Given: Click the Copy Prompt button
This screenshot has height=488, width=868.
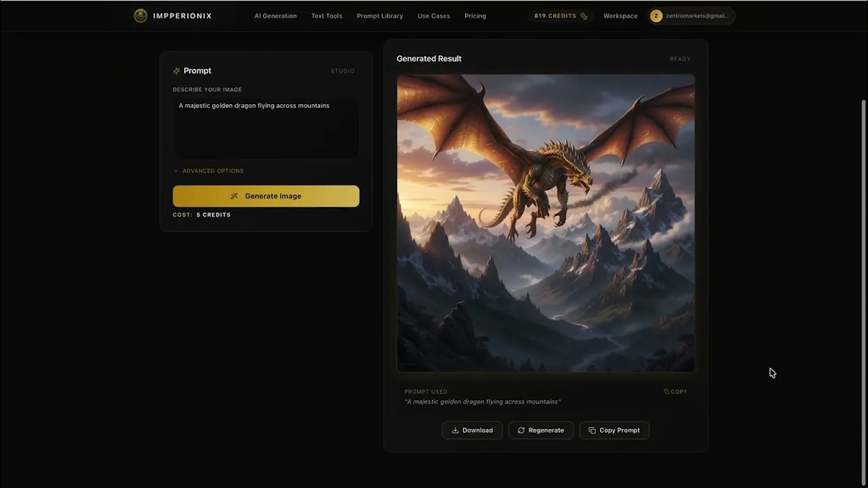Looking at the screenshot, I should click(x=614, y=430).
